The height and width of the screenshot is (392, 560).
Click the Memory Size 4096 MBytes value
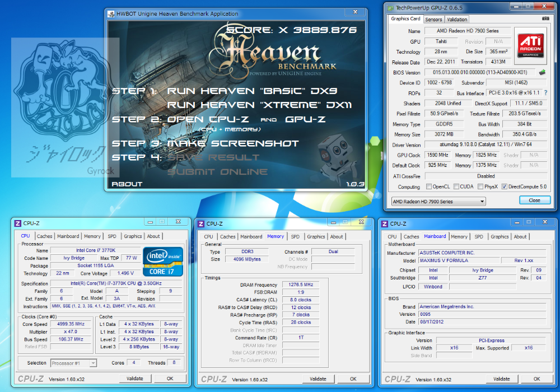(247, 259)
